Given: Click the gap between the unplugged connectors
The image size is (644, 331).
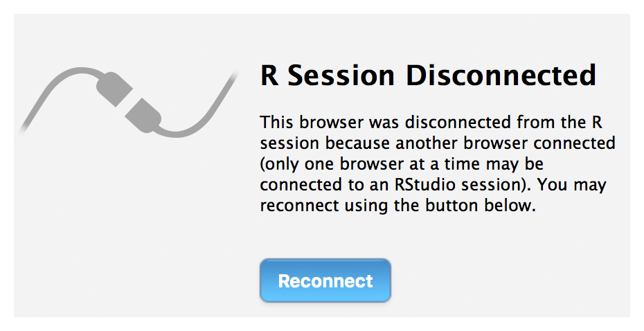Looking at the screenshot, I should coord(129,102).
